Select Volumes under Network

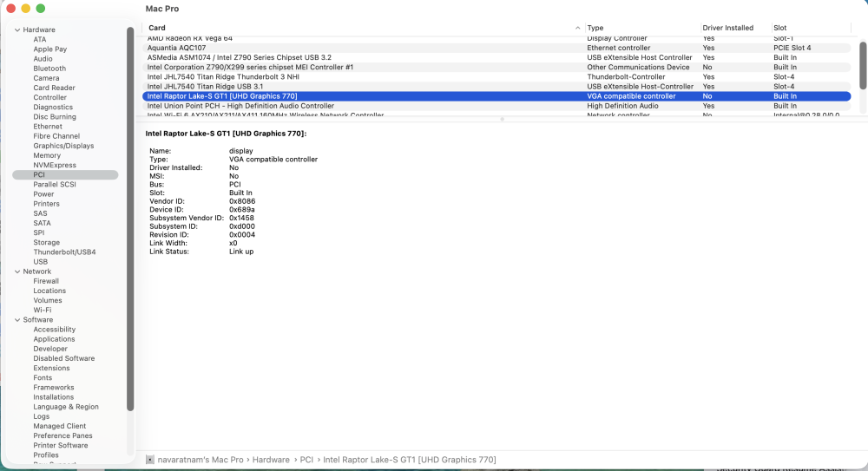coord(48,300)
